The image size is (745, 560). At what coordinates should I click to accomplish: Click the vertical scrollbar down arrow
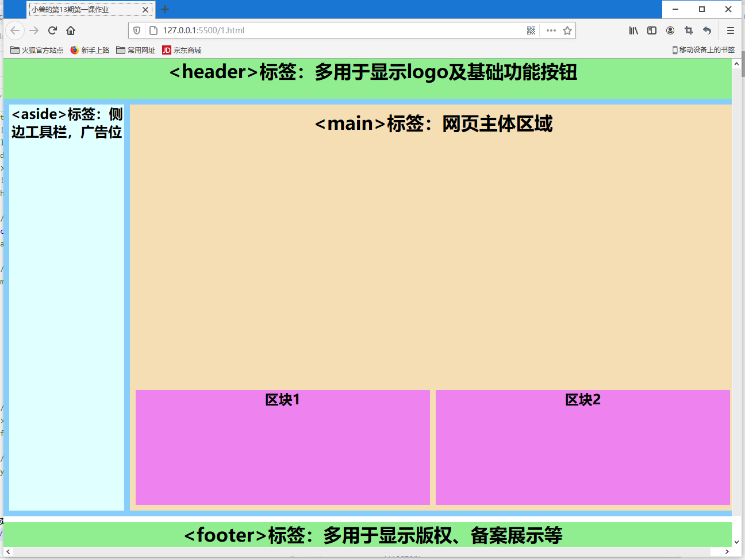(x=737, y=542)
